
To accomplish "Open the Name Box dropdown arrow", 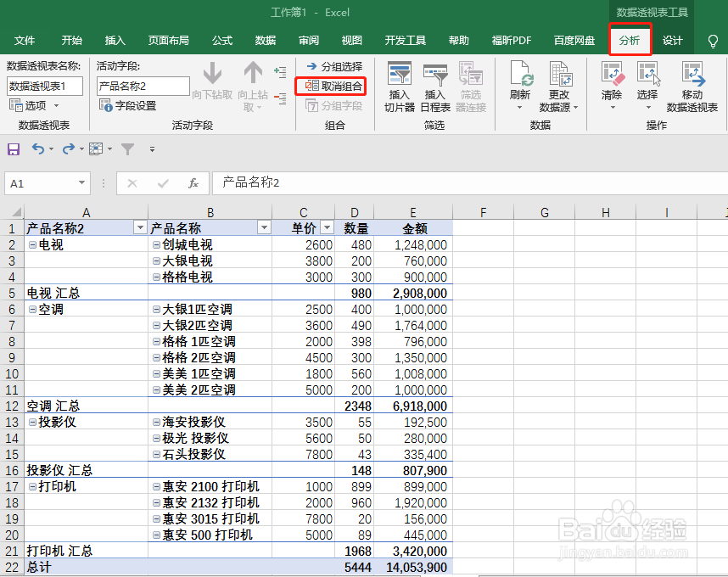I will (x=81, y=183).
